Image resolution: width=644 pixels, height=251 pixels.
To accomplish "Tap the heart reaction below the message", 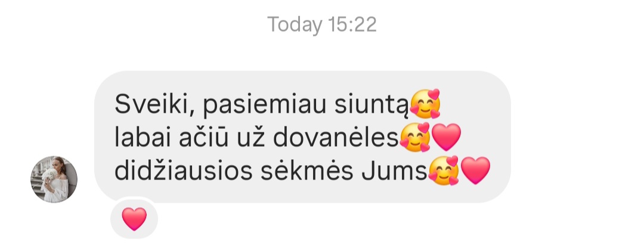I will tap(134, 219).
